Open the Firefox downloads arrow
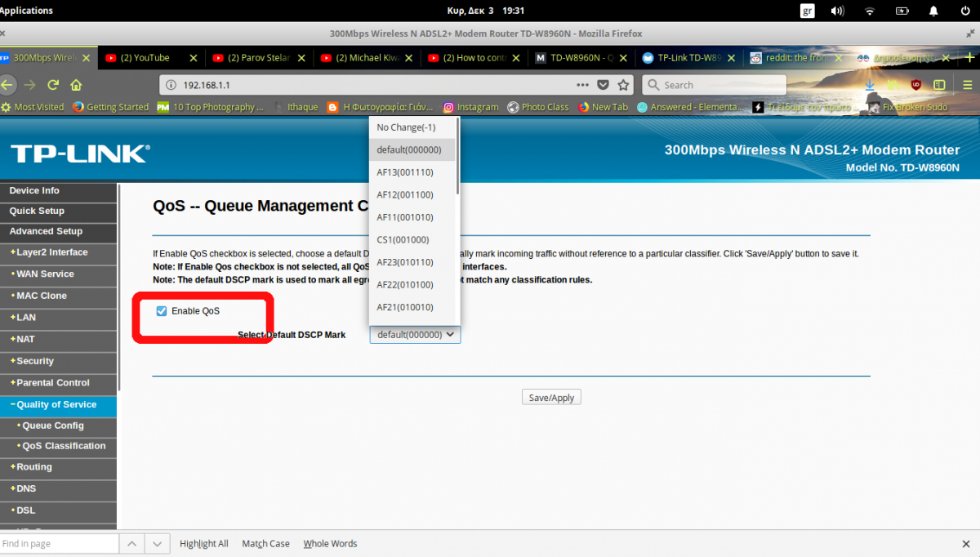Image resolution: width=980 pixels, height=557 pixels. click(870, 85)
